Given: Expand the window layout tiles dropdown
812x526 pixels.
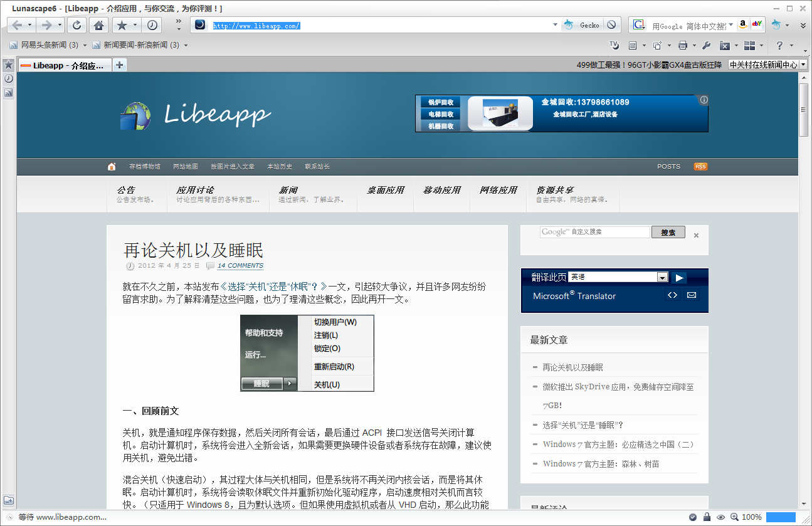Looking at the screenshot, I should (x=762, y=45).
